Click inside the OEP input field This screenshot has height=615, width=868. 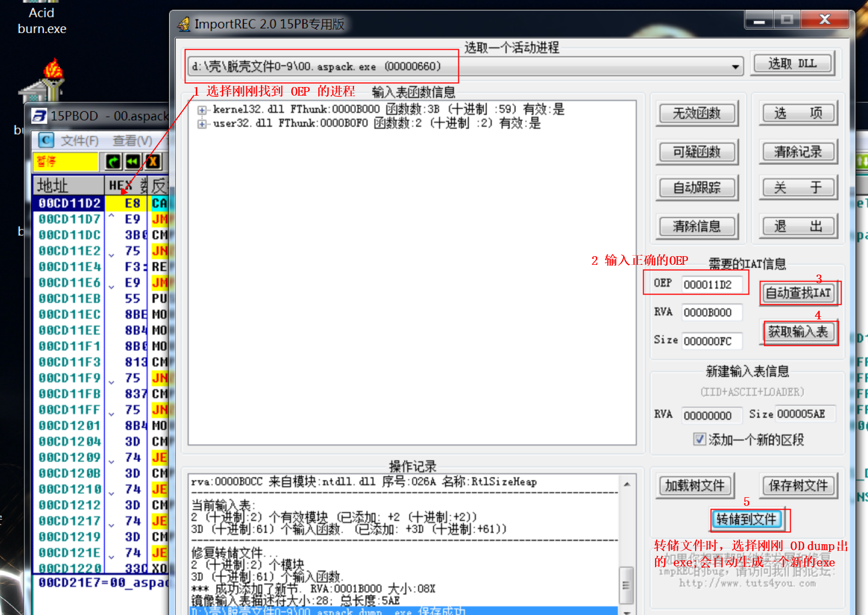[713, 283]
